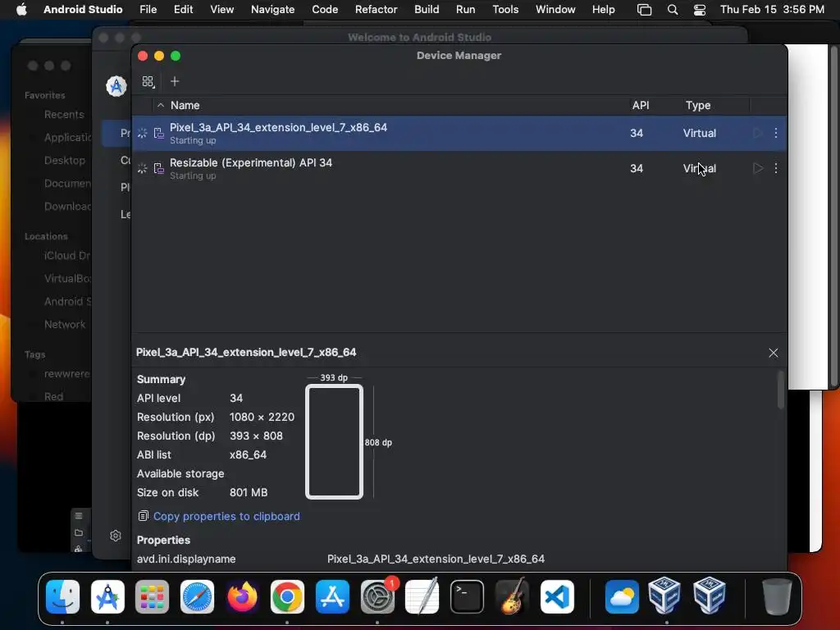Click the Stage Manager menu bar icon

point(644,10)
